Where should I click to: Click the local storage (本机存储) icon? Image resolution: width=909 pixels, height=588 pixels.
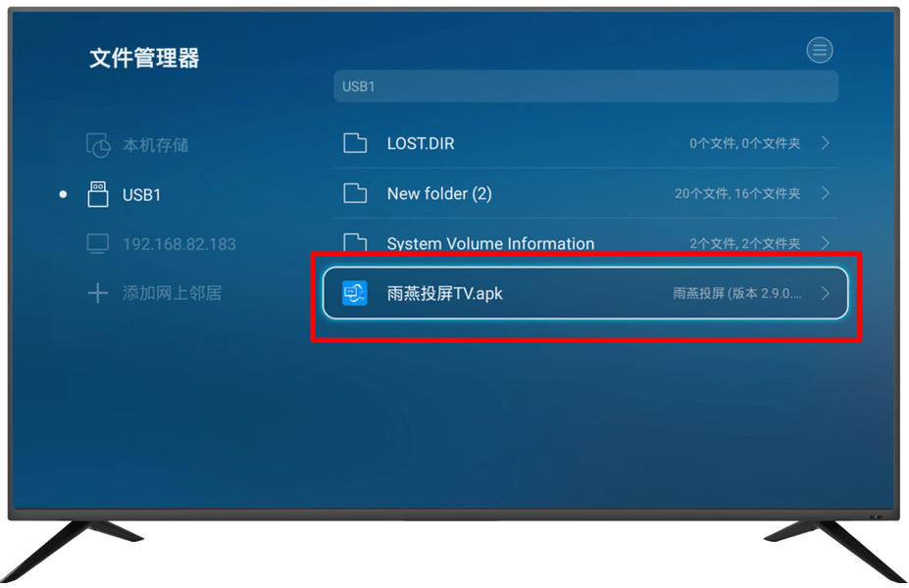click(98, 145)
